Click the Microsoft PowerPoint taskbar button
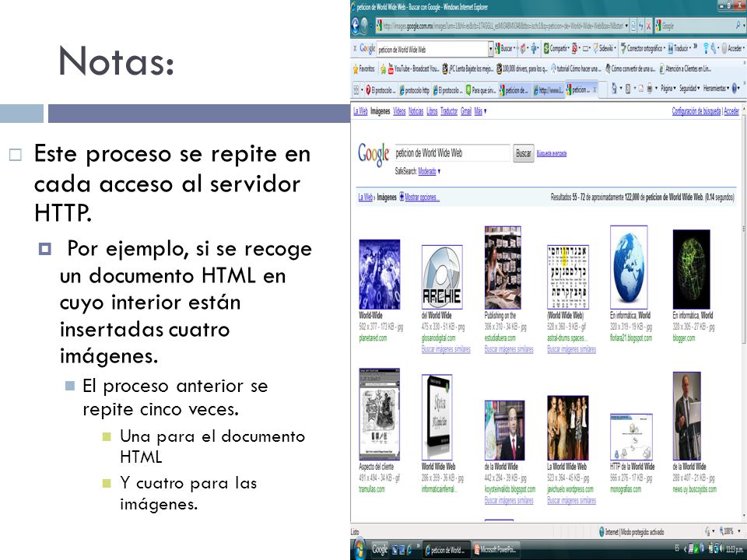This screenshot has height=560, width=747. coord(496,550)
